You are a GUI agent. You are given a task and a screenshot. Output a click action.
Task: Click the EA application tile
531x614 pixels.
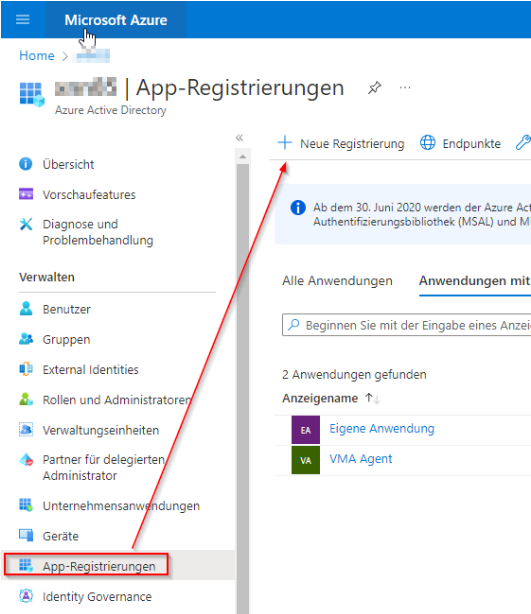[305, 430]
